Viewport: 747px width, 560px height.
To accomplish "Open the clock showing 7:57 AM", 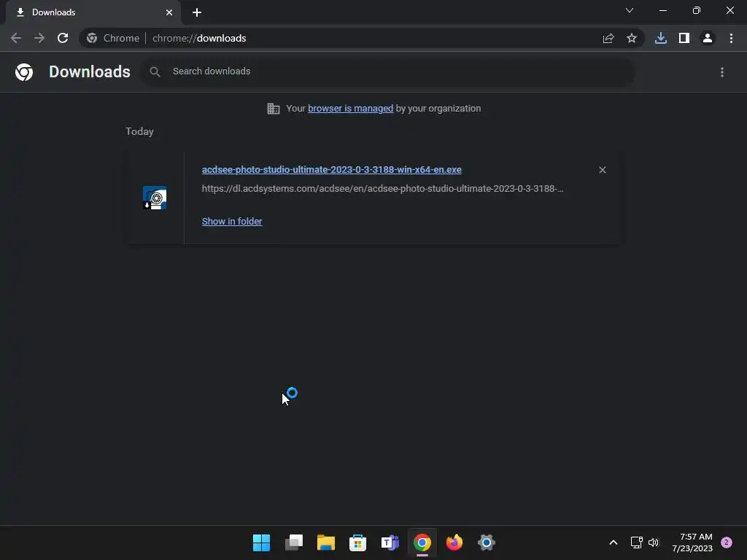I will click(x=692, y=542).
